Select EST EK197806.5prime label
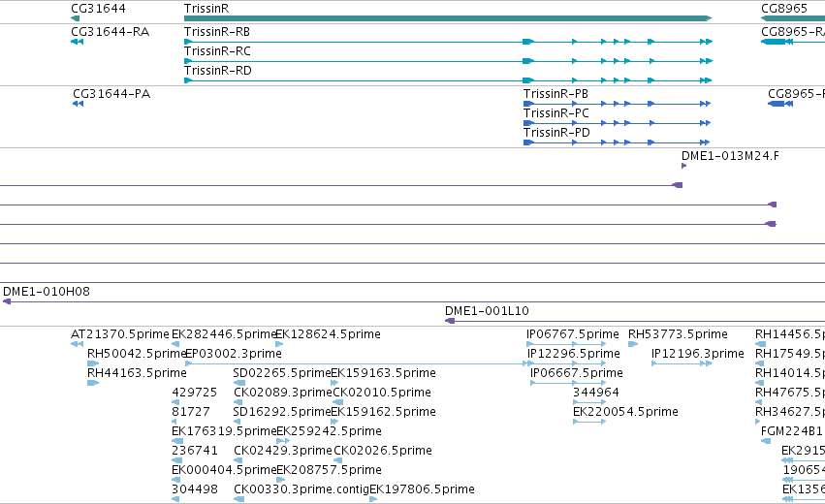This screenshot has width=825, height=504. (422, 489)
